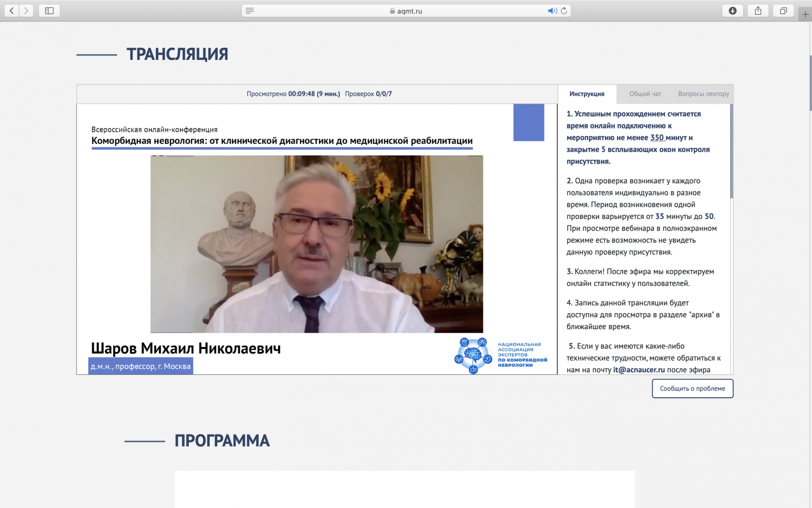Screen dimensions: 812x508
Task: Click the live stream video of the speaker
Action: coord(317,244)
